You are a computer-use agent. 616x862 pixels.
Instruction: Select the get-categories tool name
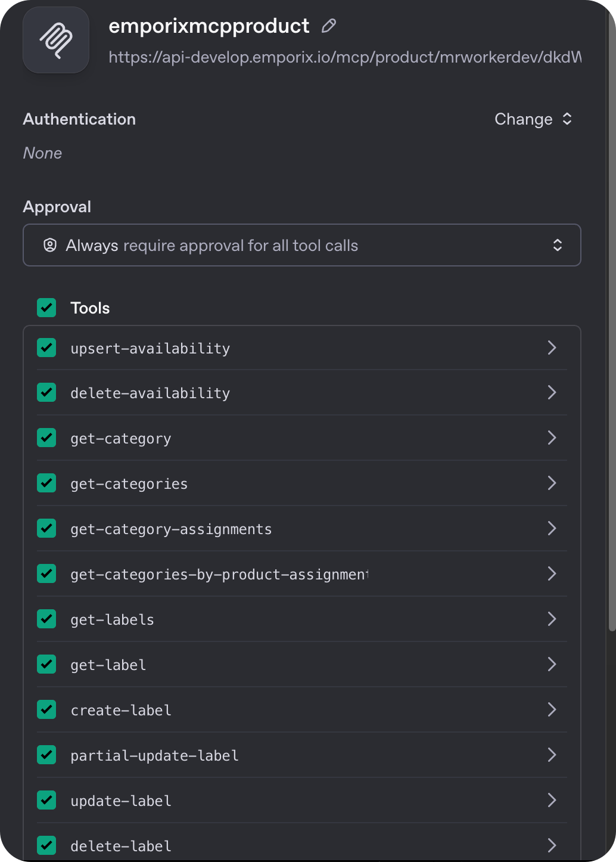click(129, 484)
